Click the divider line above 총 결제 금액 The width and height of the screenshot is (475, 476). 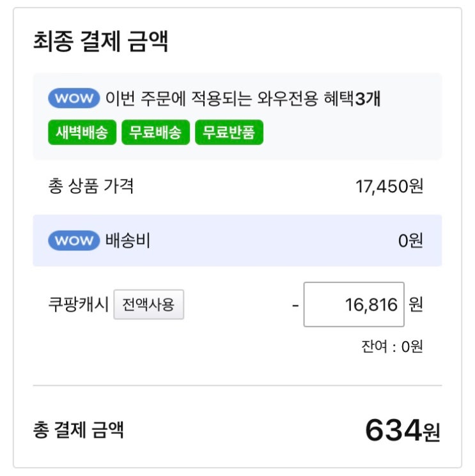click(x=237, y=386)
